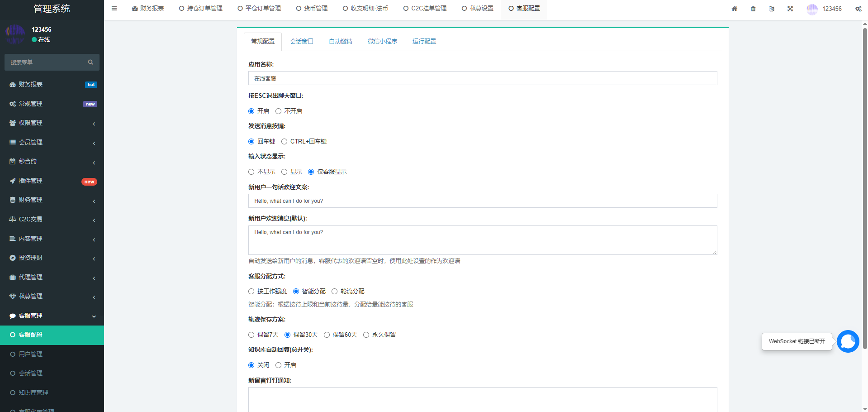The height and width of the screenshot is (412, 868).
Task: Expand the 权限管理 sidebar menu
Action: 52,123
